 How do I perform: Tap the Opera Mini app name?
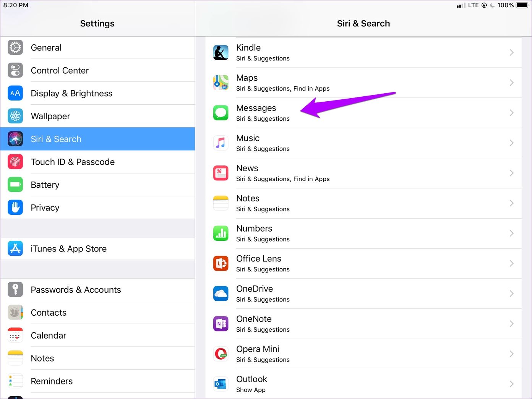point(258,349)
